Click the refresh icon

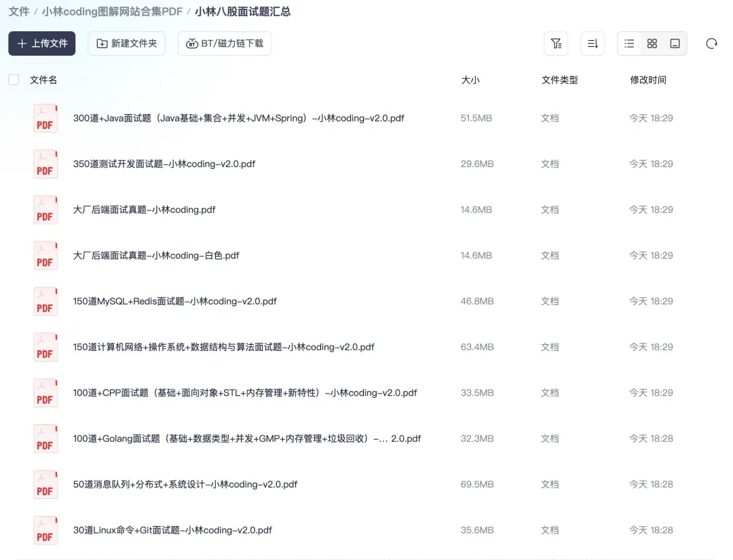pos(711,43)
